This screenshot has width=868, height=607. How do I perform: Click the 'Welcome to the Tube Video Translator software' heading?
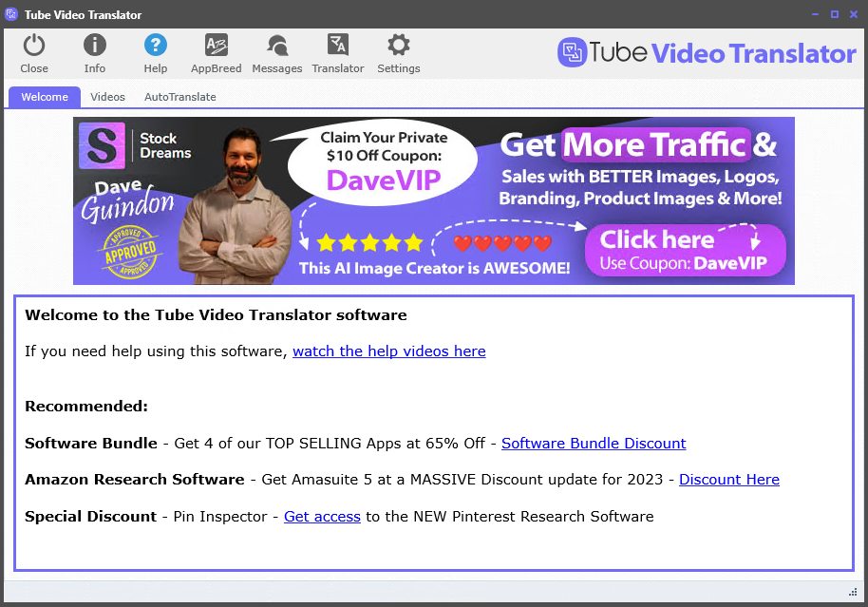point(216,314)
